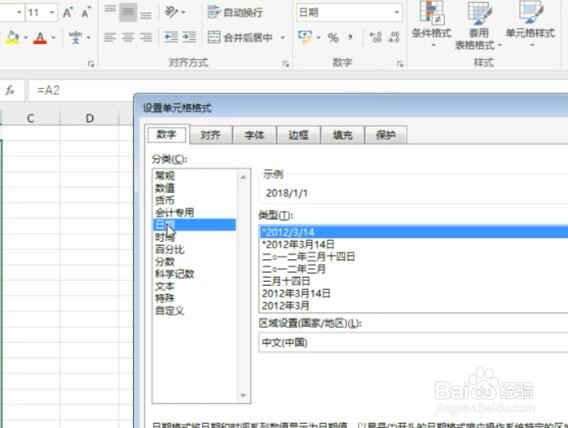Open the 区域设置 locale dropdown 中文(中国)
This screenshot has width=568, height=428.
413,342
